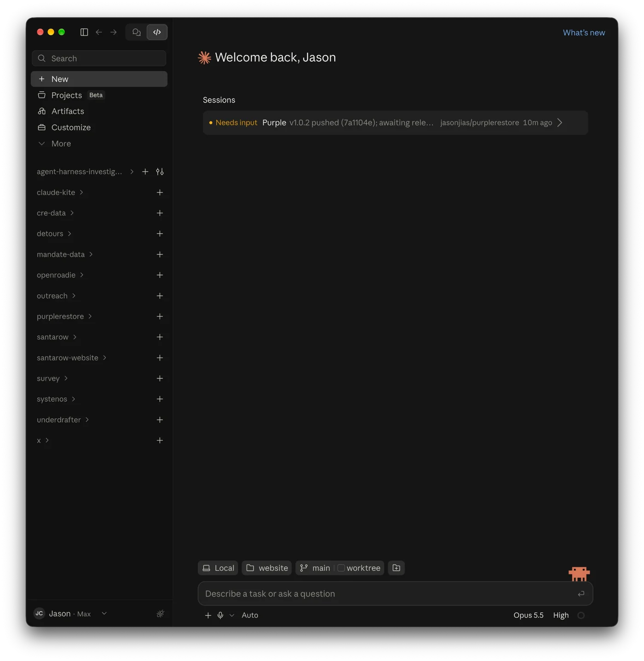Click the return-arrow send icon in prompt box
The height and width of the screenshot is (661, 644).
click(x=581, y=594)
